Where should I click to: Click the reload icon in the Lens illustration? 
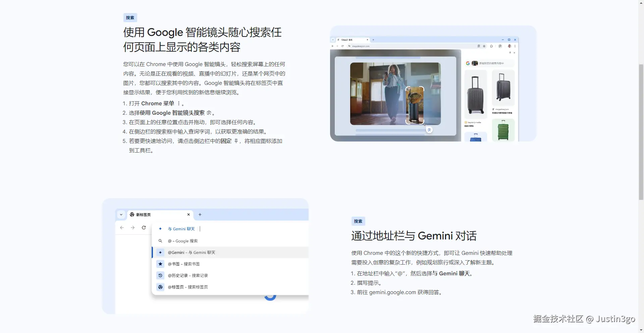pyautogui.click(x=342, y=46)
